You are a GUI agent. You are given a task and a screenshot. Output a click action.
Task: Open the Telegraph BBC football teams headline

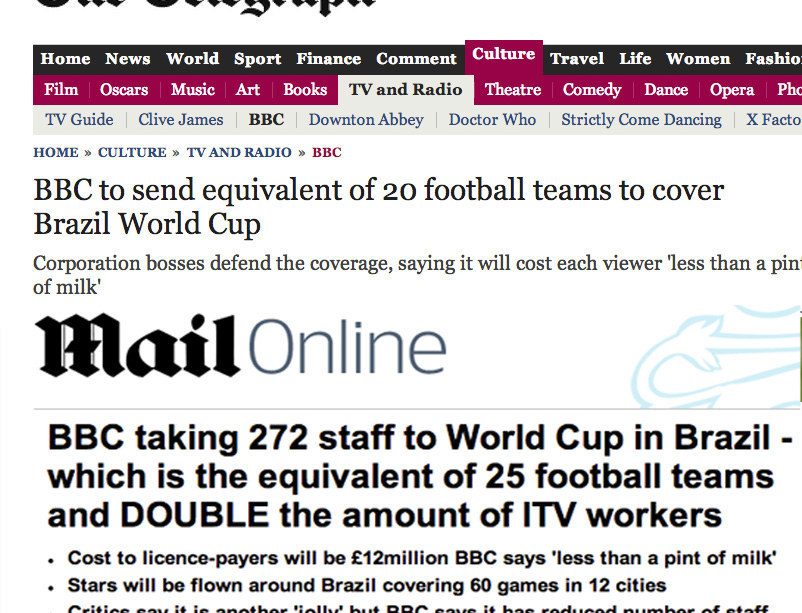(378, 207)
